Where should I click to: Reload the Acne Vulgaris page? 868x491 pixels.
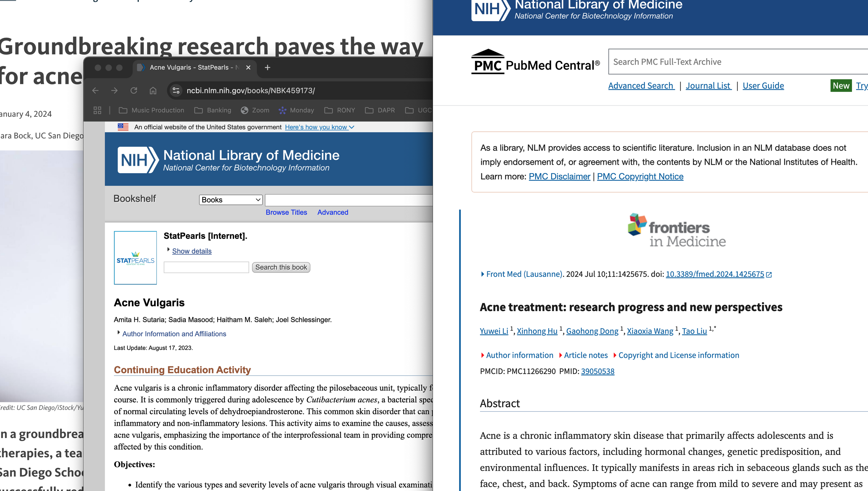(x=134, y=90)
